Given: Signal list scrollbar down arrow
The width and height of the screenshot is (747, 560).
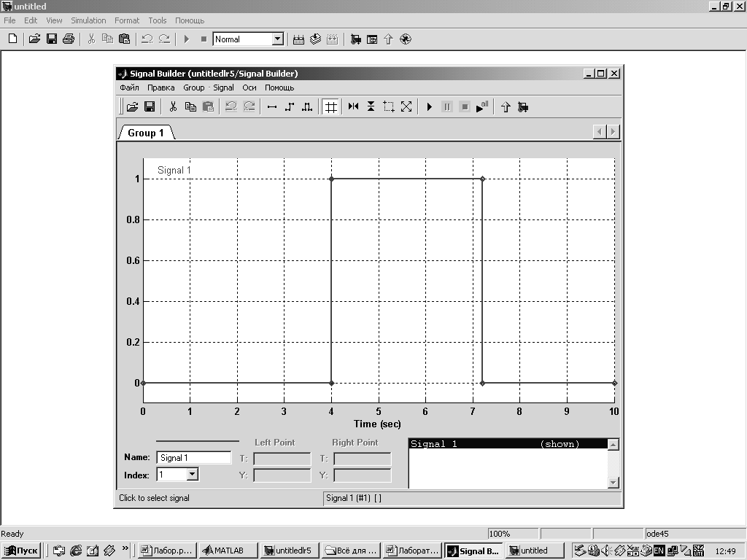Looking at the screenshot, I should point(614,483).
